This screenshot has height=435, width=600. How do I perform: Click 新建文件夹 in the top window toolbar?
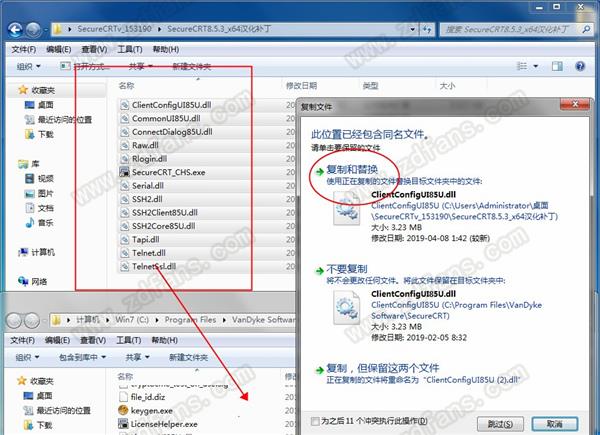point(191,67)
